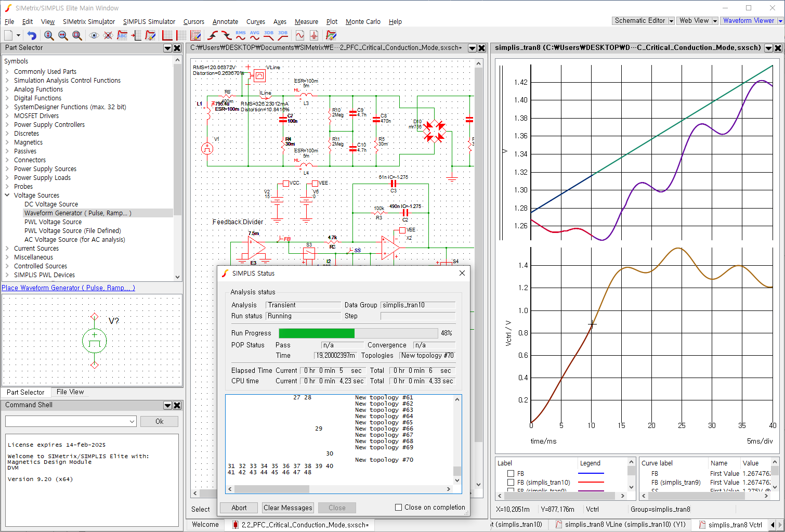Open the Command Shell command combo box
This screenshot has height=532, width=785.
[x=71, y=421]
